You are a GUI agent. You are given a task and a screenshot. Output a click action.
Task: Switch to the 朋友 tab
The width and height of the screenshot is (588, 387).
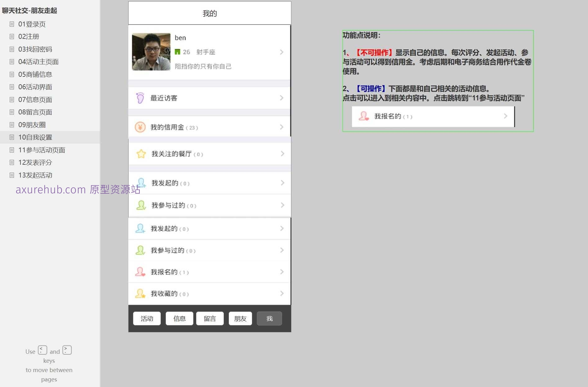coord(240,318)
